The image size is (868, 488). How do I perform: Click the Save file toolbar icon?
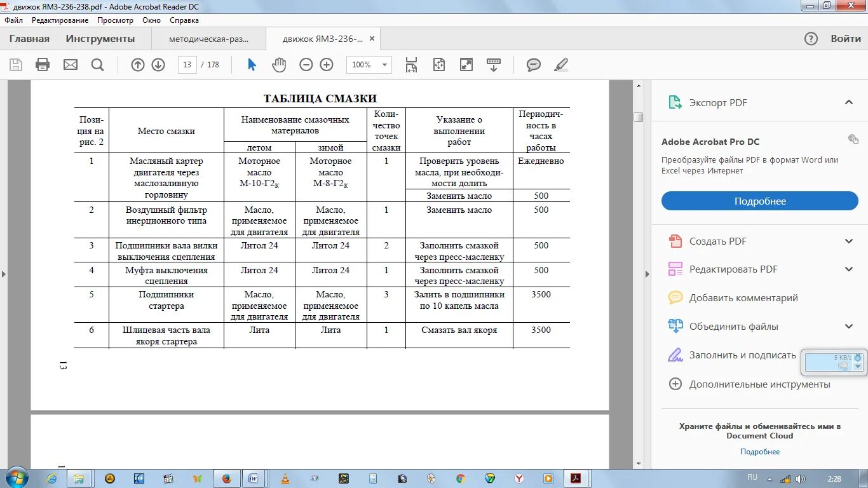click(x=16, y=65)
